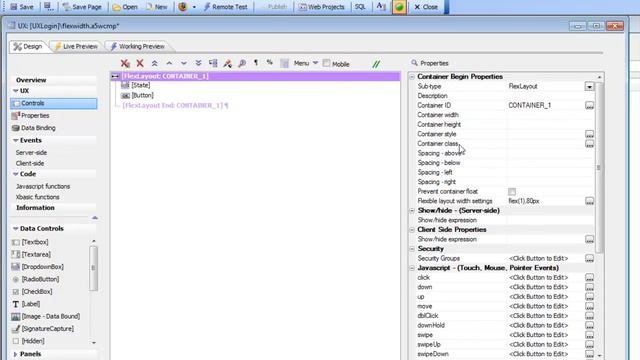Switch to the Design tab
Screen dimensions: 640x360
[28, 47]
